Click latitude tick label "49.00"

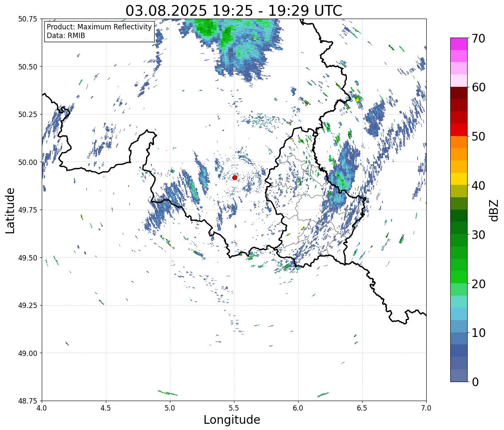click(x=28, y=353)
